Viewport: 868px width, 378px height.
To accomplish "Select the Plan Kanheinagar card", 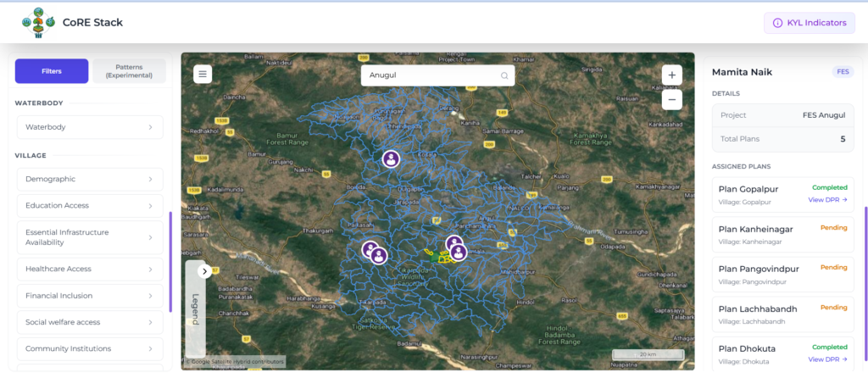I will (782, 235).
